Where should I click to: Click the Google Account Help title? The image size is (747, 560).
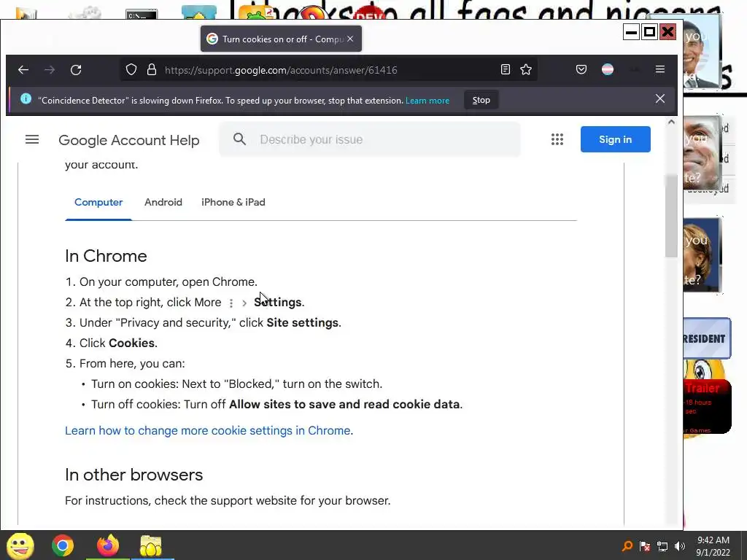pos(128,141)
